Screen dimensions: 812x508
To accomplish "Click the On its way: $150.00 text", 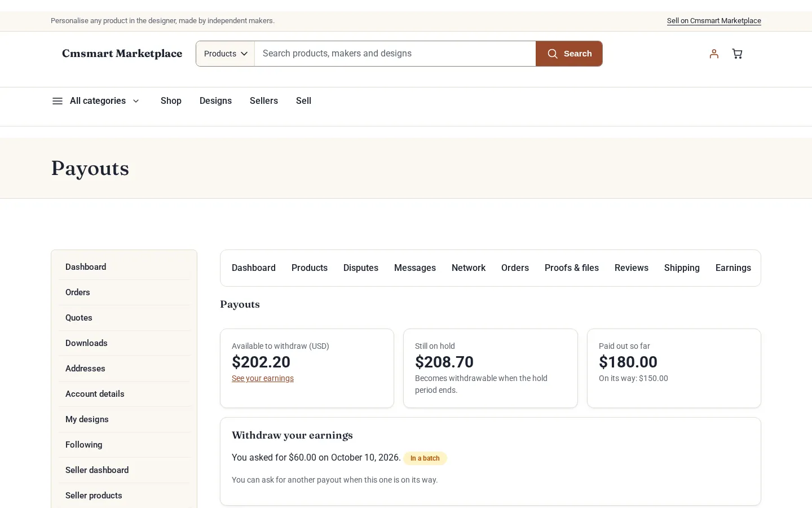I will pos(633,378).
